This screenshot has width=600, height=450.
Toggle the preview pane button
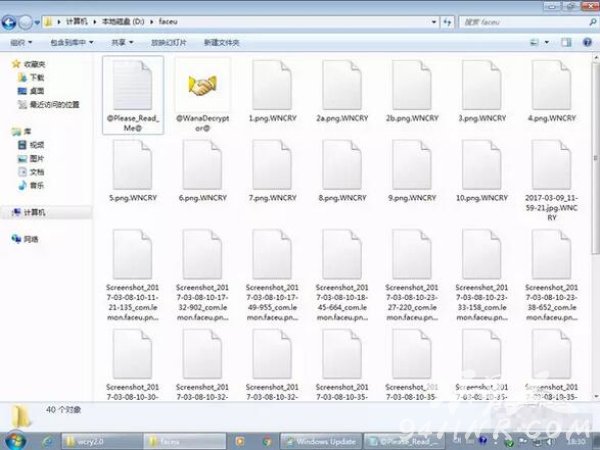point(566,42)
